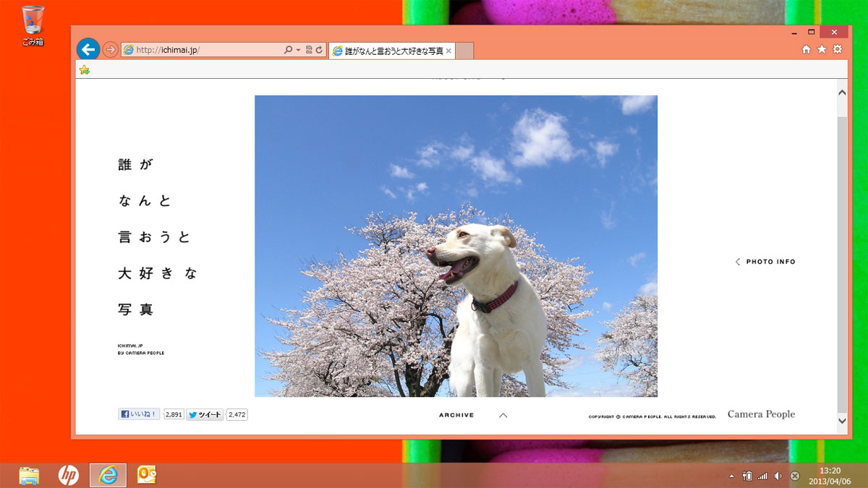Open Favorites via the star icon

(x=822, y=49)
